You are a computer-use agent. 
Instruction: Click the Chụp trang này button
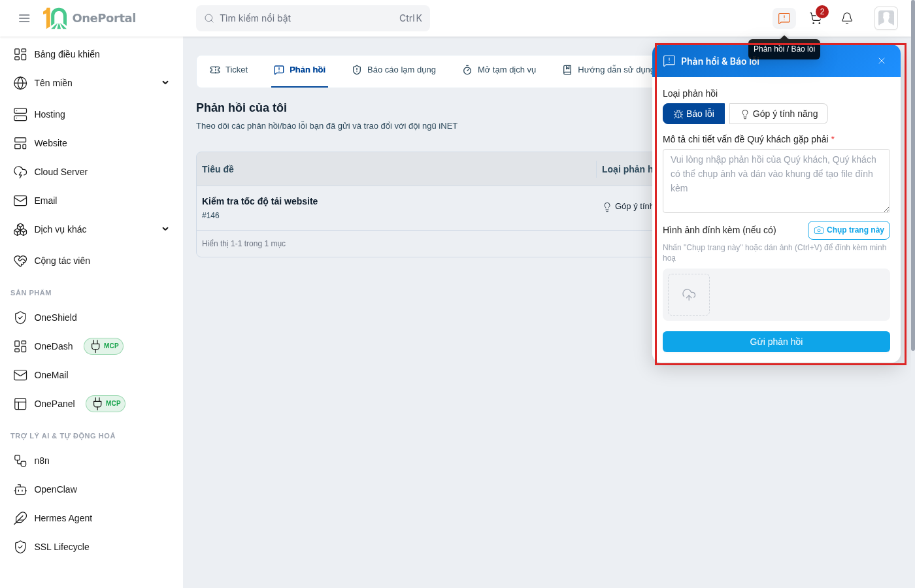(x=849, y=230)
